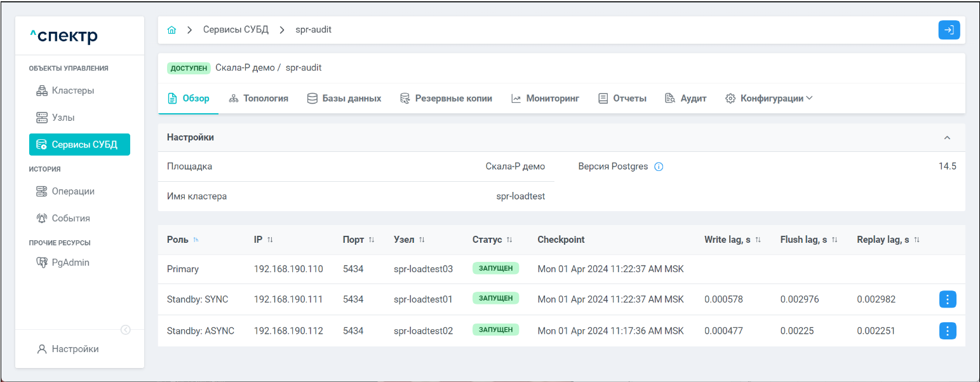Click the logout icon button
This screenshot has width=980, height=382.
(x=949, y=30)
